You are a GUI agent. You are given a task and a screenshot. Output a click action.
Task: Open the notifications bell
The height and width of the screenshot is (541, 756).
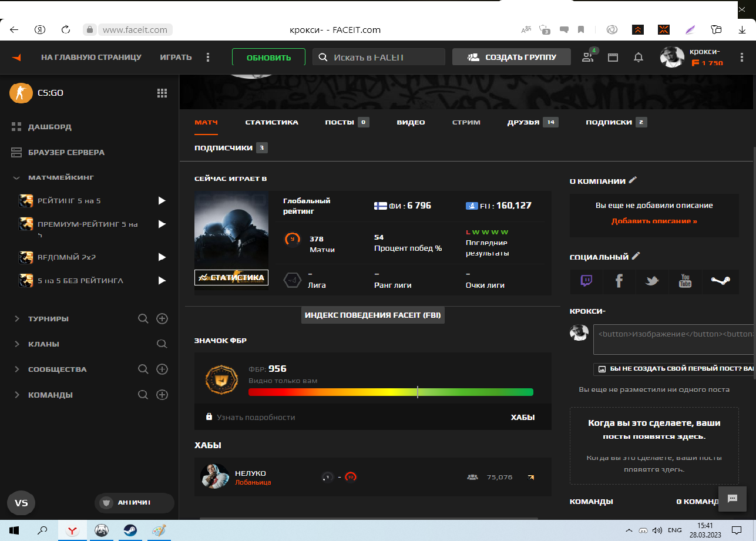[639, 57]
